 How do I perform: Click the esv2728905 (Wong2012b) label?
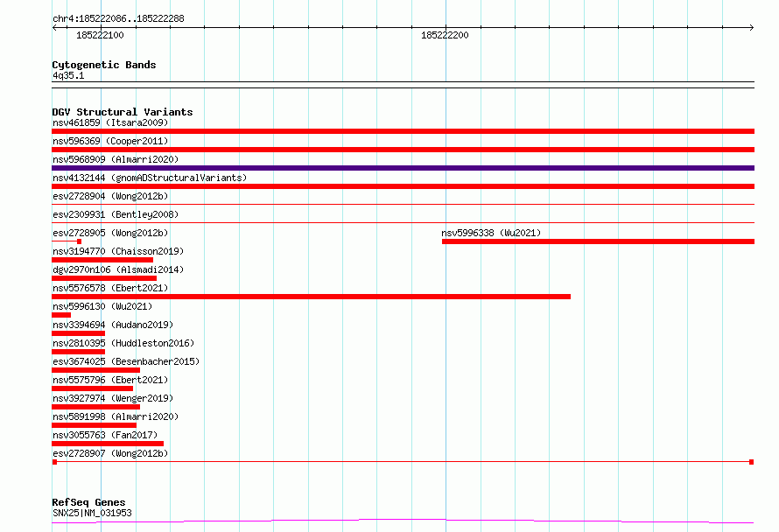point(110,233)
